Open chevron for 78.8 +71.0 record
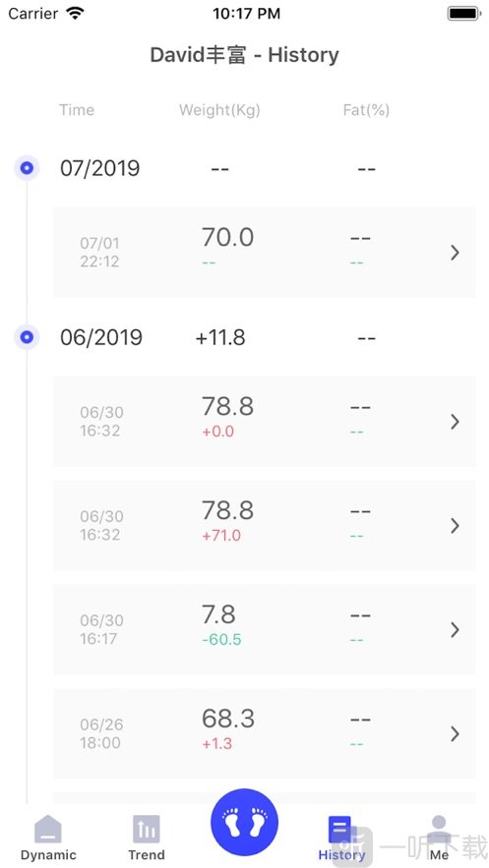Viewport: 489px width, 868px height. pos(455,526)
